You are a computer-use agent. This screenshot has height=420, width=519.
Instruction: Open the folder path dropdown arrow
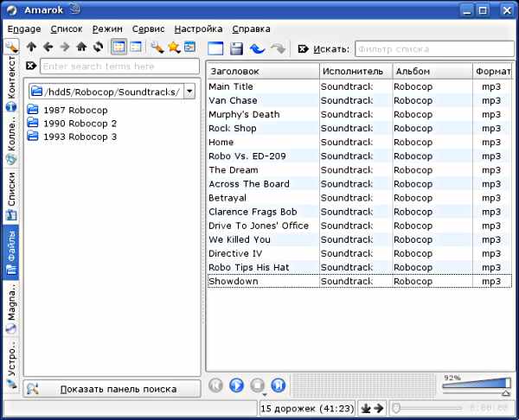189,92
